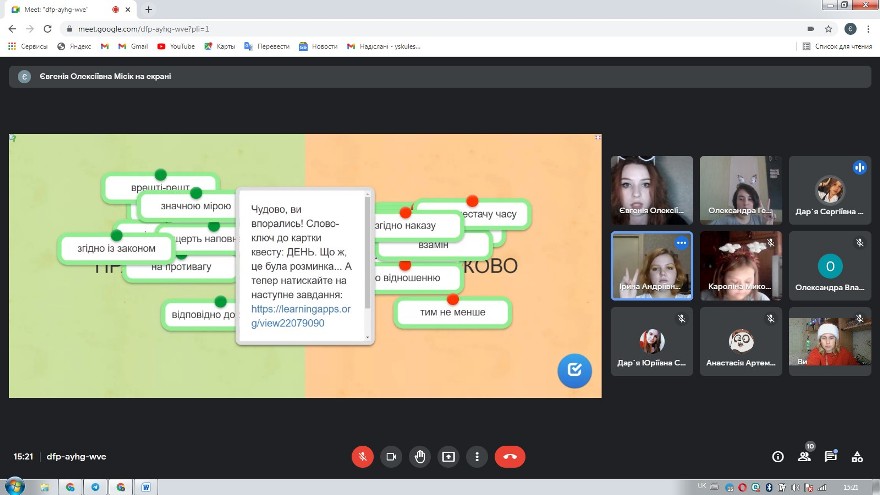Close the Meet tab
This screenshot has height=495, width=880.
pos(128,10)
